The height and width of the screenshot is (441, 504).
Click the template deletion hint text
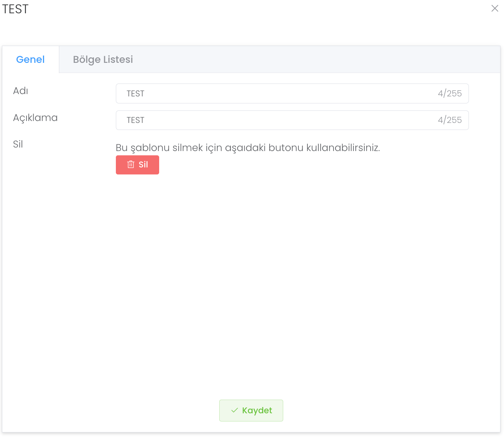click(x=248, y=148)
